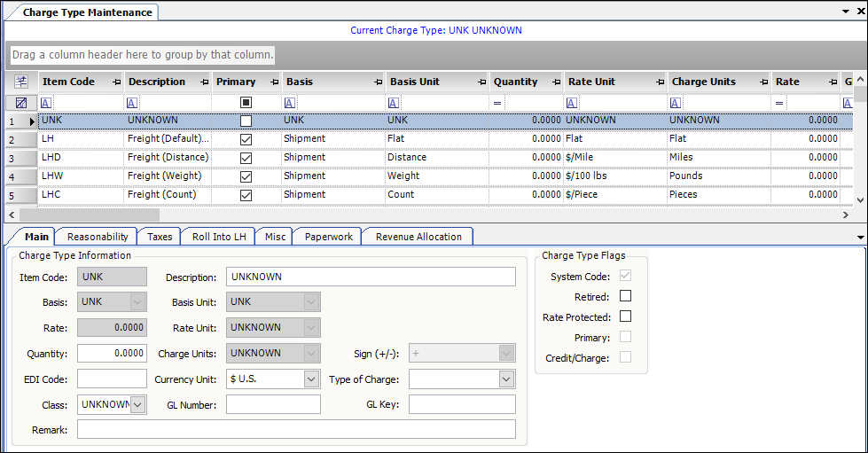
Task: Toggle the Retired checkbox
Action: [625, 296]
